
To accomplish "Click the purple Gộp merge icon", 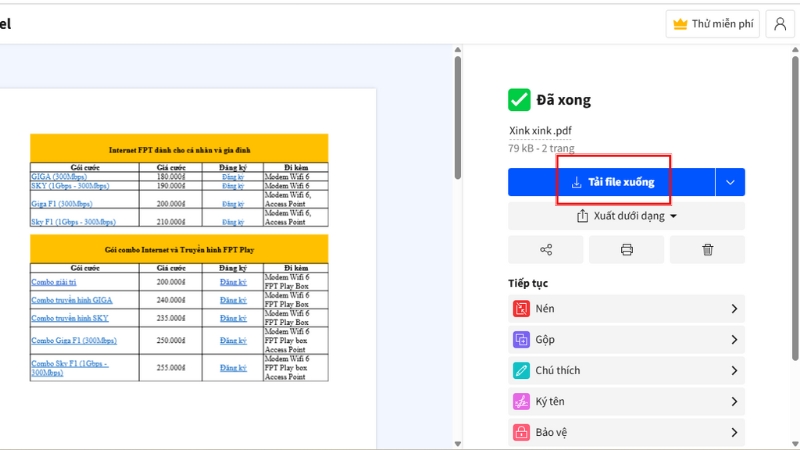I will 521,340.
